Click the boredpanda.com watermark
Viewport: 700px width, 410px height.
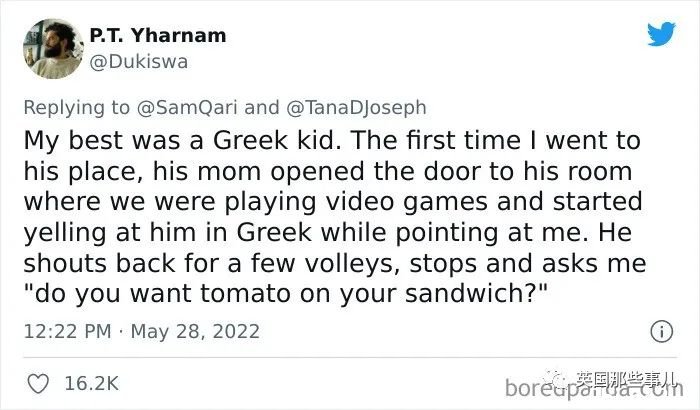tap(594, 389)
